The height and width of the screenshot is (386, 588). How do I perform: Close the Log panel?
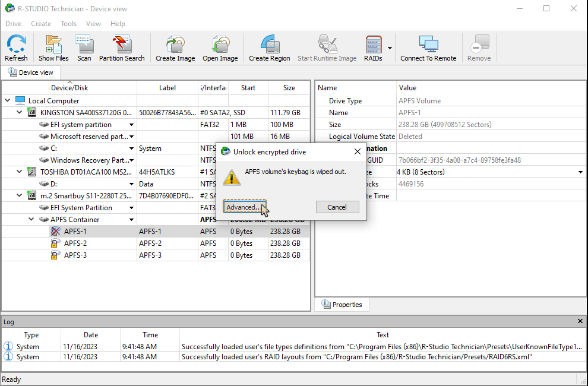[580, 321]
